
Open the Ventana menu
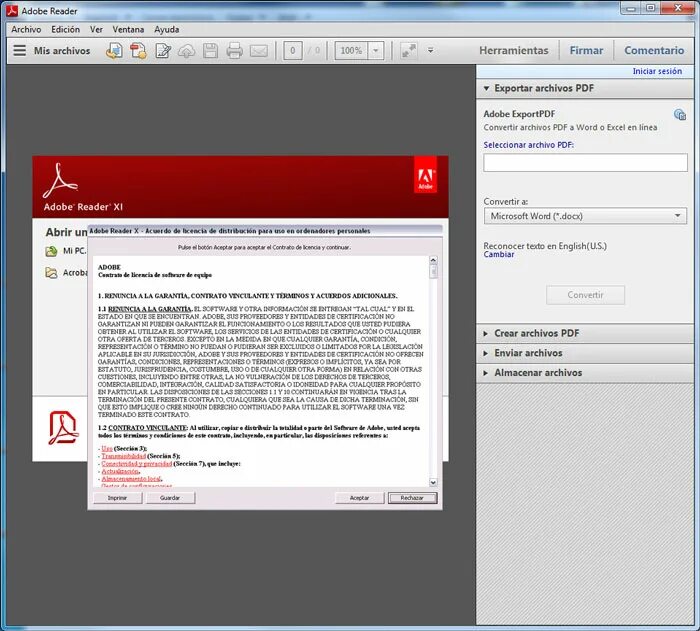(128, 29)
